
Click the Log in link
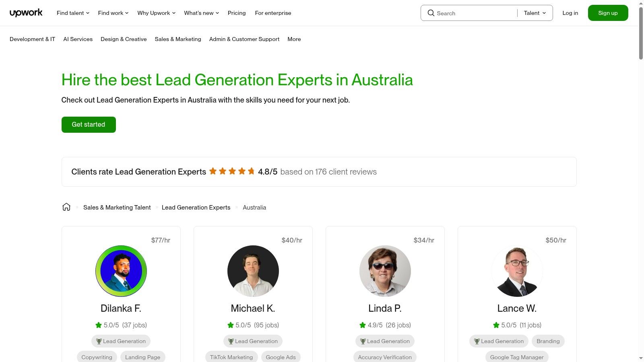[570, 13]
